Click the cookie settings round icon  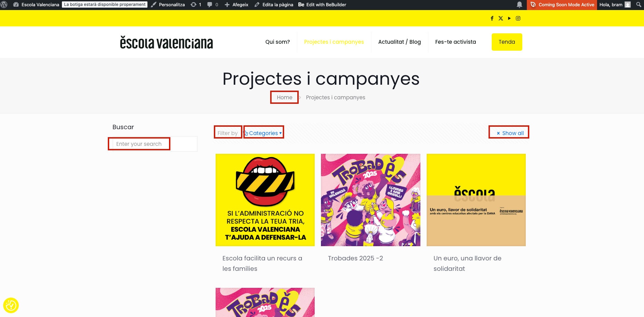point(11,306)
